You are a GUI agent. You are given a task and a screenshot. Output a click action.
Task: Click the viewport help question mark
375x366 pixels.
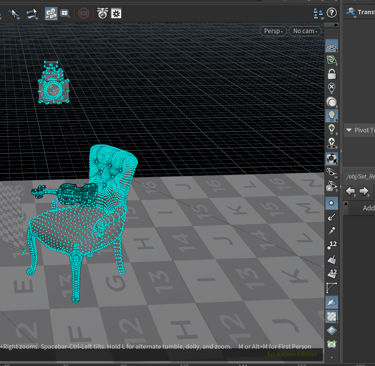[x=331, y=13]
